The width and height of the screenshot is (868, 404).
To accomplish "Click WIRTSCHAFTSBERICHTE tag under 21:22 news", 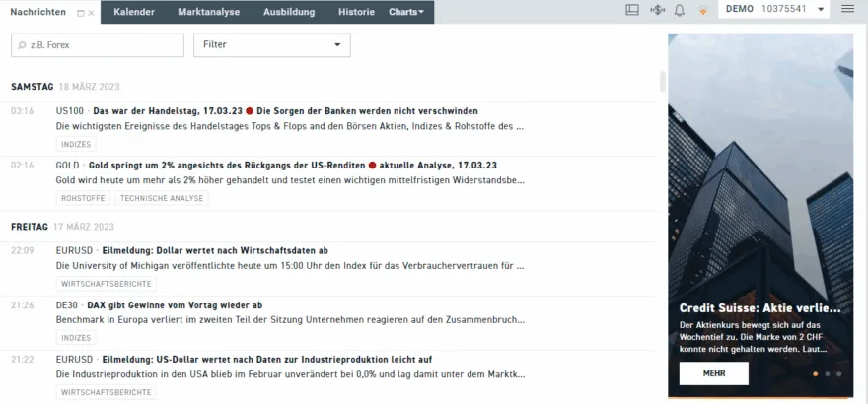I will [107, 392].
